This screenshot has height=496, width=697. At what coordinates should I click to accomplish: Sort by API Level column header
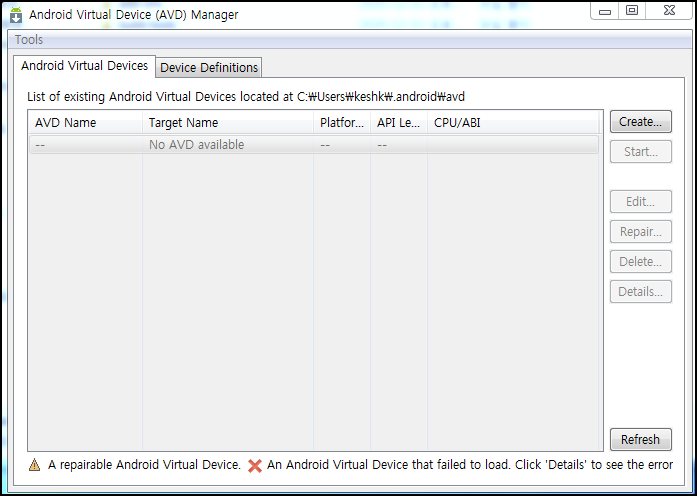399,123
